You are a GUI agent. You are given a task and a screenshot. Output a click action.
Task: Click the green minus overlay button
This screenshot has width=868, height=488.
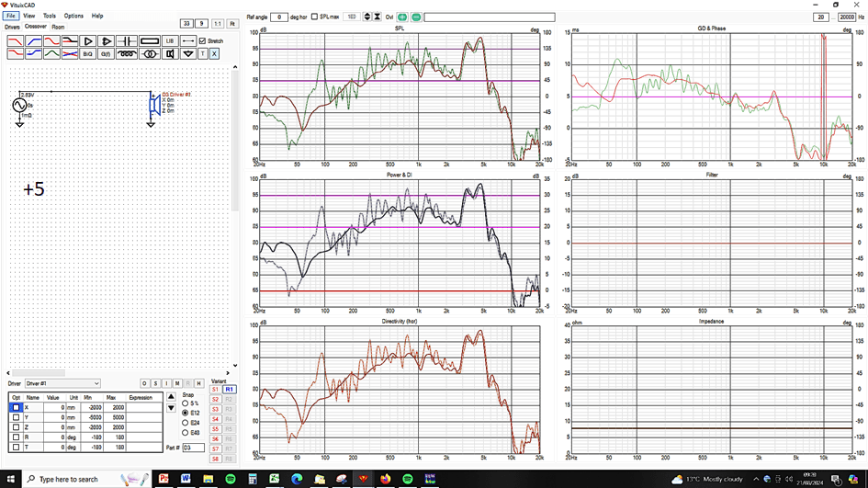[416, 17]
